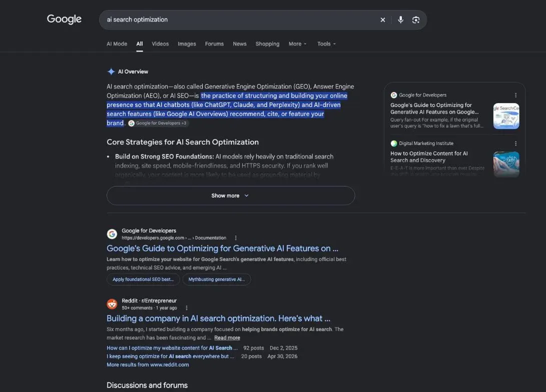
Task: Select the All tab
Action: (x=140, y=44)
